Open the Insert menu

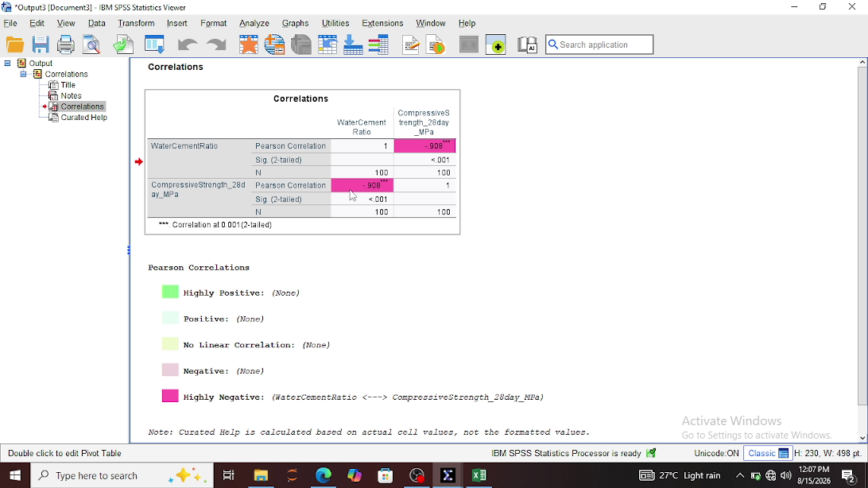[x=177, y=23]
